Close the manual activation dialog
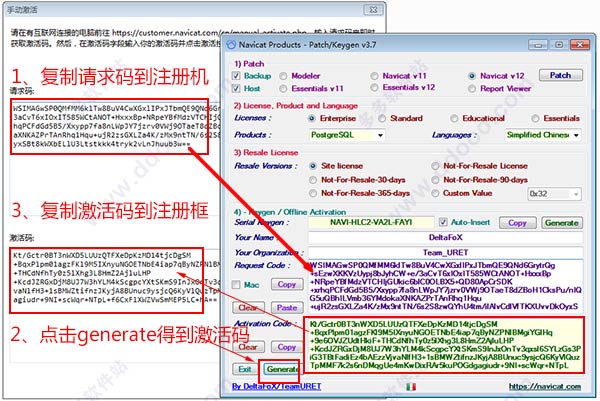Image resolution: width=600 pixels, height=401 pixels. 373,10
